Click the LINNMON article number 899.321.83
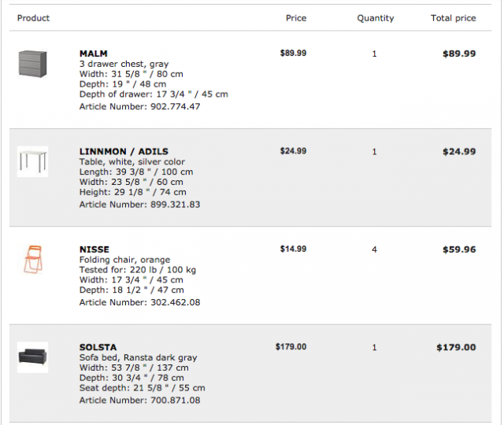Viewport: 504px width, 425px height. click(174, 204)
